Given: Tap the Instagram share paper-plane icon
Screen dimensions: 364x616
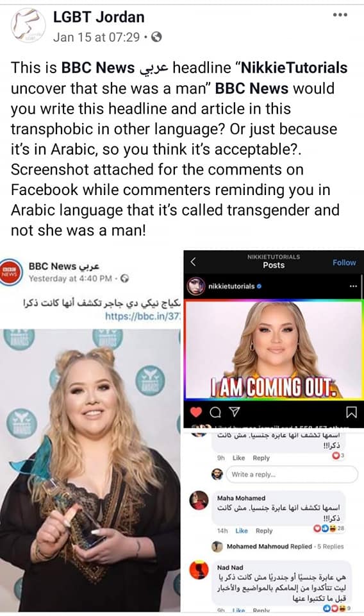Looking at the screenshot, I should (234, 411).
